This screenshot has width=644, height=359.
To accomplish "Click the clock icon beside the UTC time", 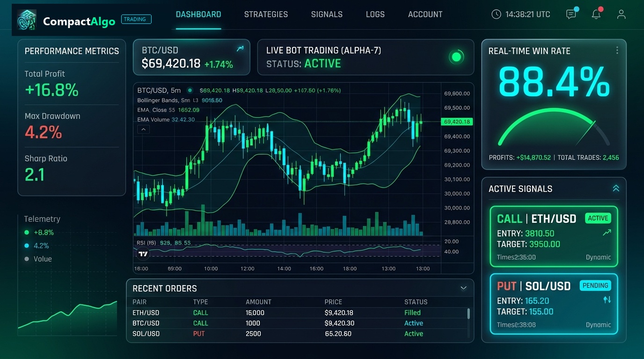I will point(496,14).
